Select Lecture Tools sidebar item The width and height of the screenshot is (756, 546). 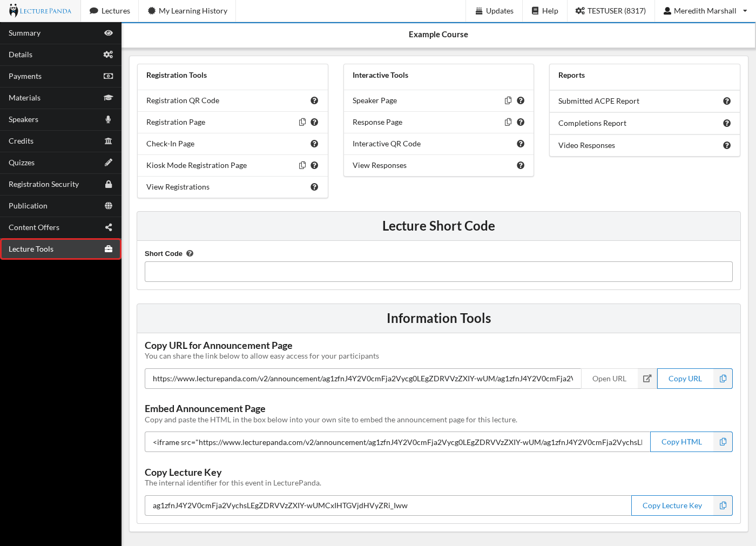tap(60, 249)
